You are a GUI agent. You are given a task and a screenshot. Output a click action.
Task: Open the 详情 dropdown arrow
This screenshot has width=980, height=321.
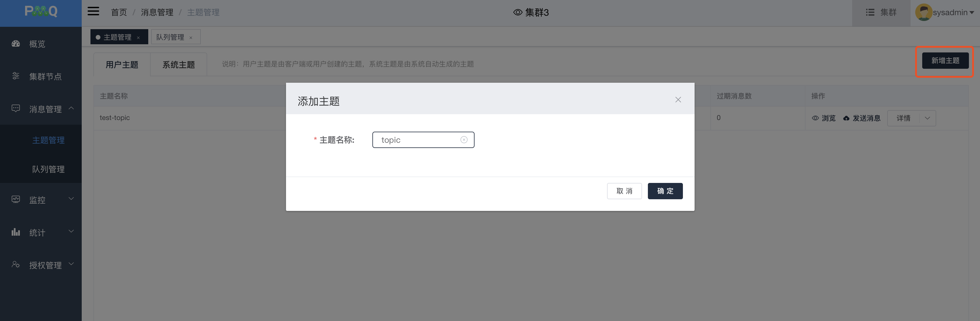927,118
